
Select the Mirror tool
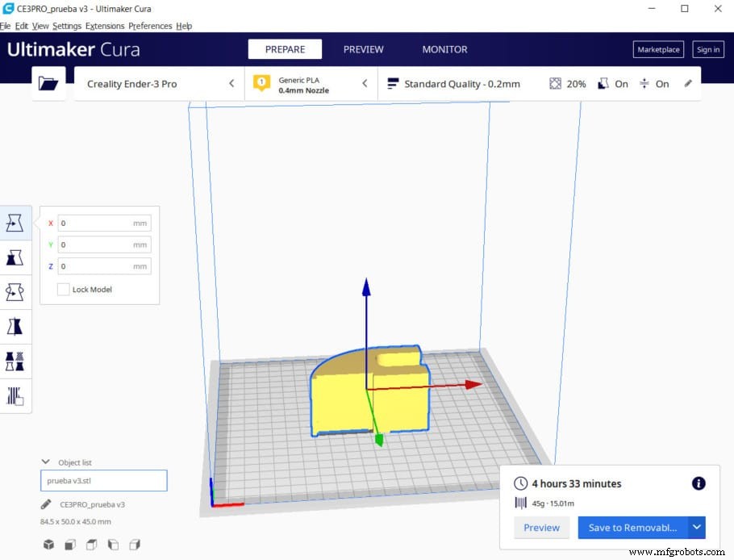click(x=15, y=326)
